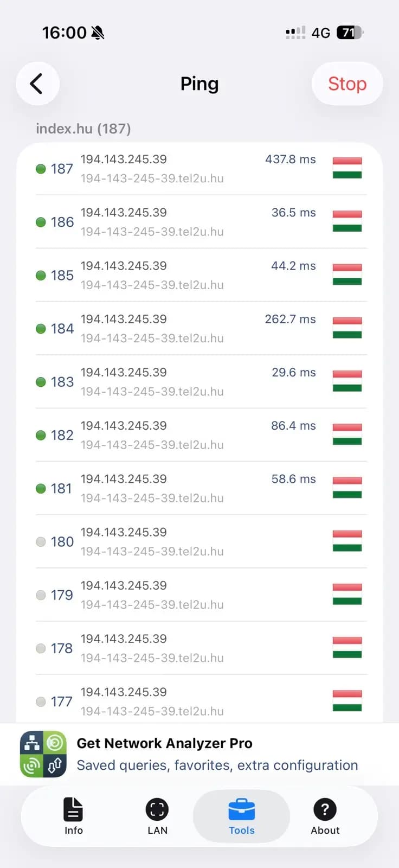The image size is (399, 868).
Task: Tap the Hungarian flag on row 177
Action: tap(346, 701)
